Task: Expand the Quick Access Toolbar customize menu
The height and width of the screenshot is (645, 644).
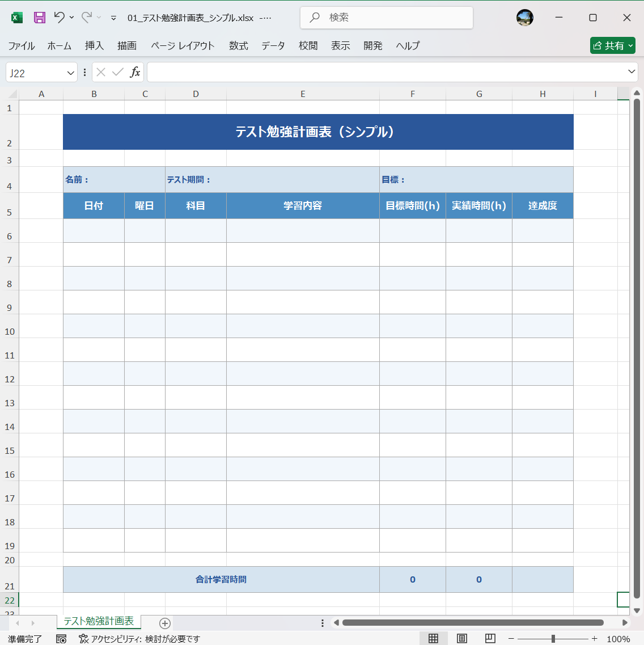Action: pyautogui.click(x=113, y=18)
